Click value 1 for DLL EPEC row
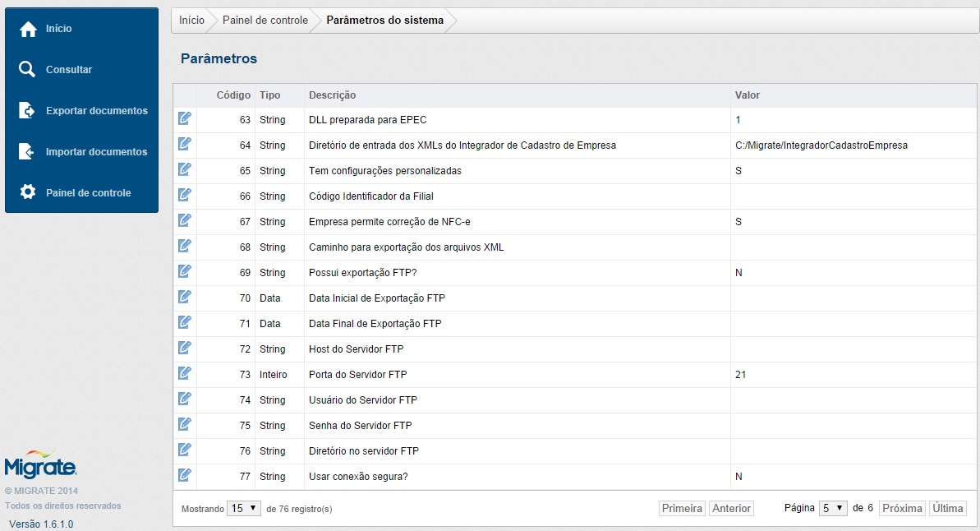 [x=738, y=120]
